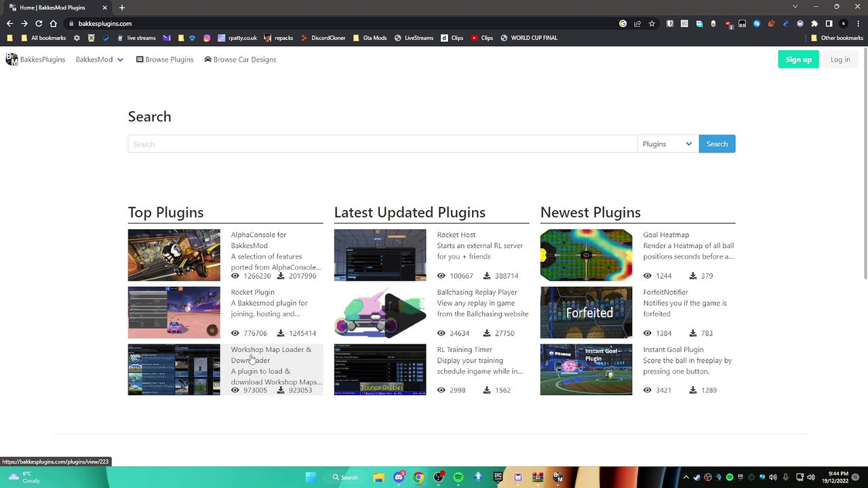Open the RL Training Timer plugin
The width and height of the screenshot is (868, 488).
click(x=465, y=350)
